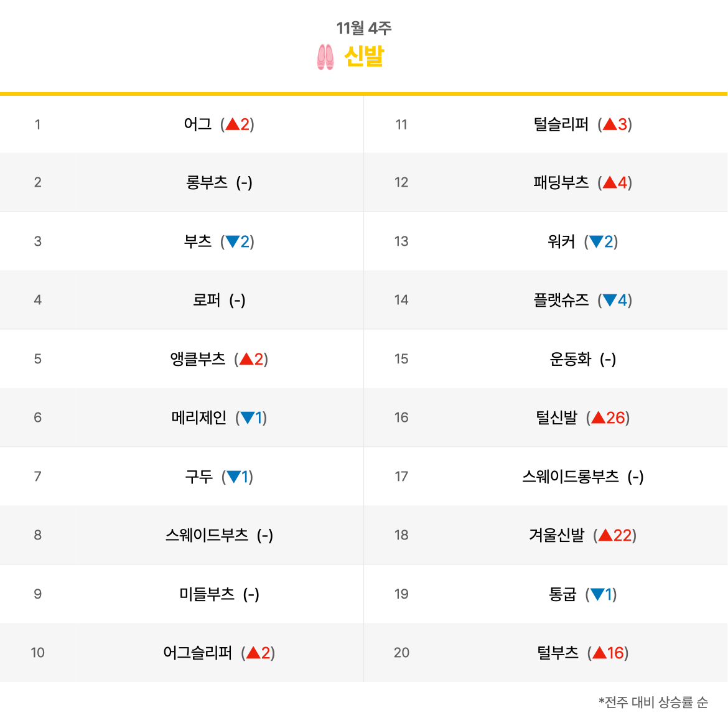Click the red triangle next to 털신발

599,418
